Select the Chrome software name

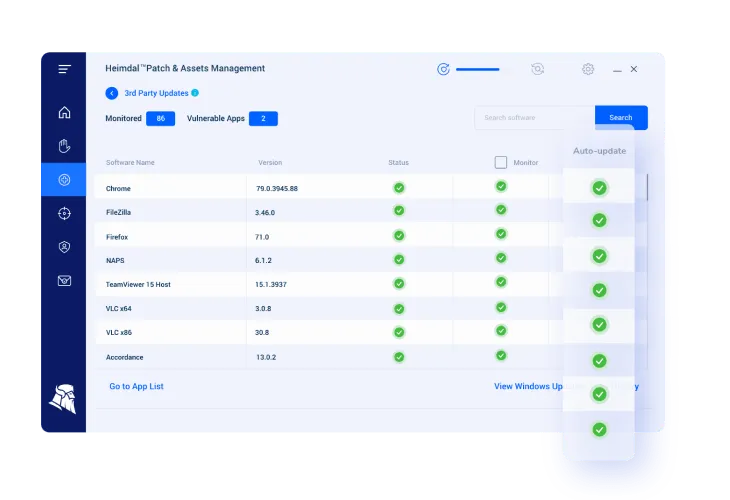[x=118, y=189]
